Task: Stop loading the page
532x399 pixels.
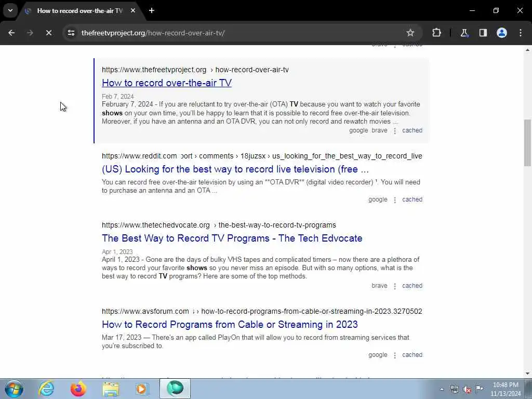Action: coord(48,33)
